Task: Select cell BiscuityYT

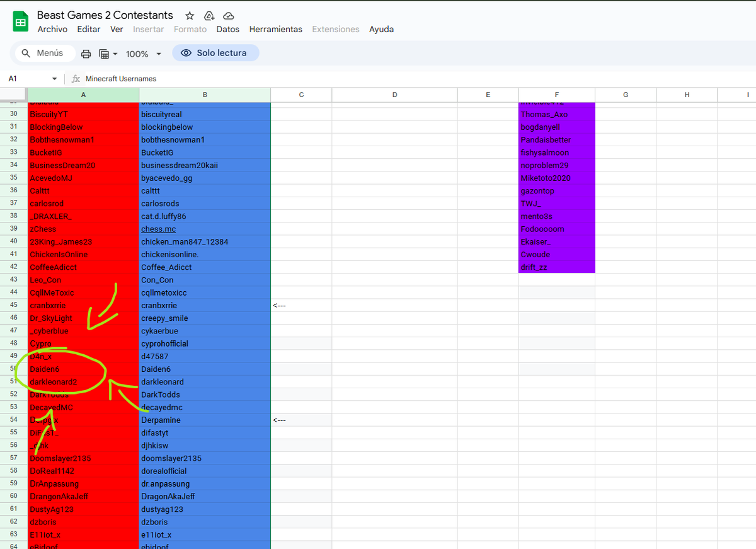Action: click(x=83, y=114)
